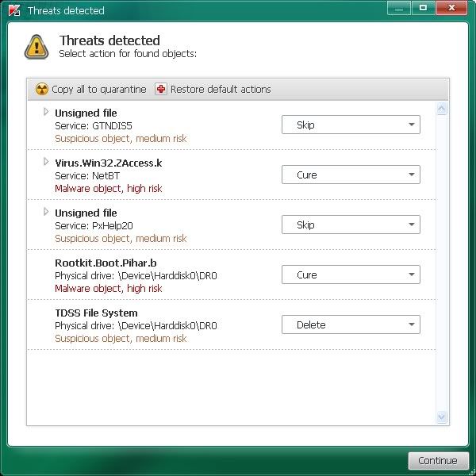Viewport: 476px width, 476px height.
Task: Click the Kaspersky logo in title bar
Action: 14,10
